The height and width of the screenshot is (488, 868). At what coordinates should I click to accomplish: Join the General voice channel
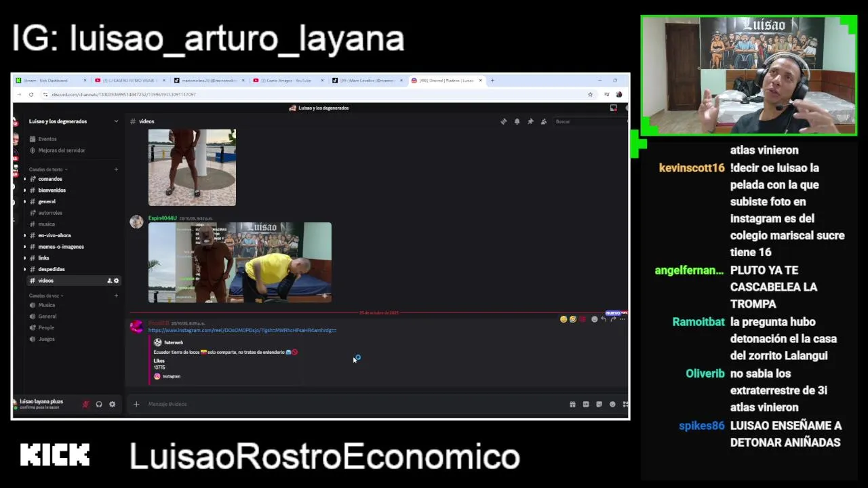pyautogui.click(x=47, y=317)
